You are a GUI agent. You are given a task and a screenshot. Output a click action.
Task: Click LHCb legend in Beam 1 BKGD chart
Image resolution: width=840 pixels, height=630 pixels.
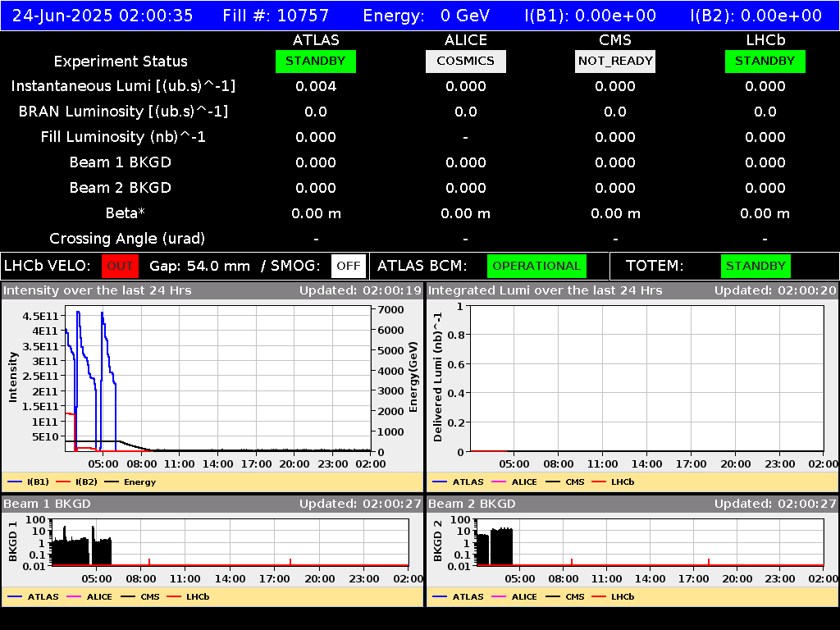pyautogui.click(x=188, y=597)
